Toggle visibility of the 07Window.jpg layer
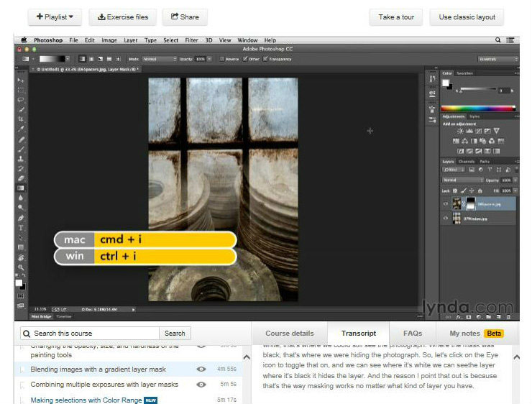 tap(446, 219)
